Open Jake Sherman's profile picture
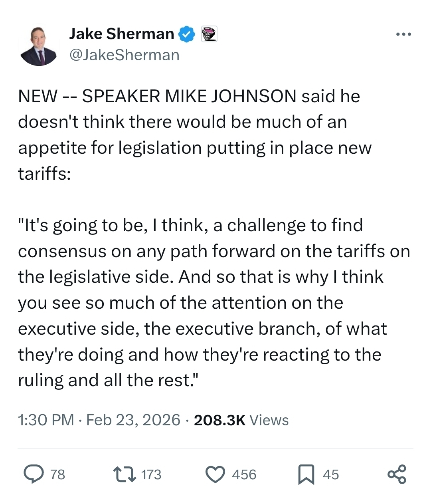The image size is (431, 504). coord(39,46)
